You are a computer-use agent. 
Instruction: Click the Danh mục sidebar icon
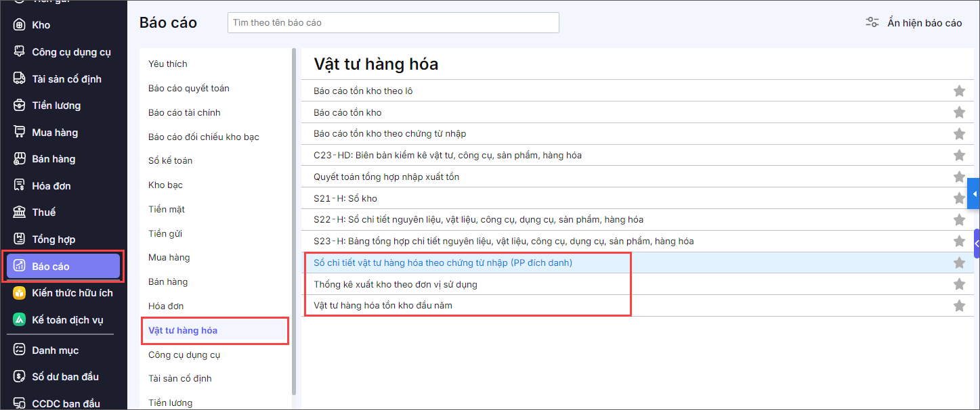20,350
